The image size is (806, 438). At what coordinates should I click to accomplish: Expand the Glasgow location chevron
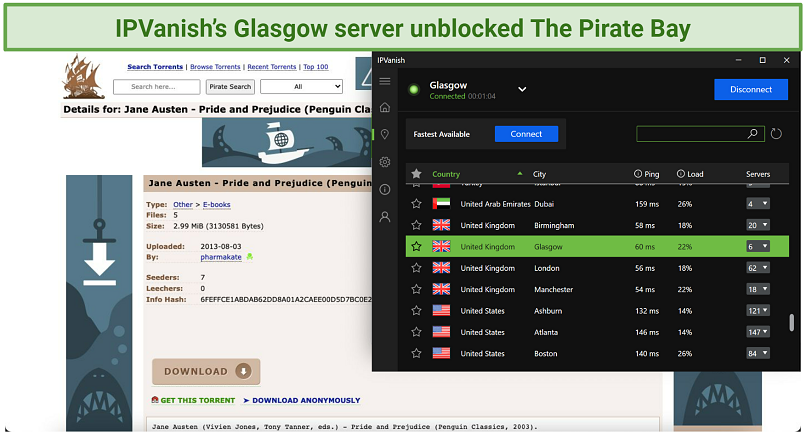(x=522, y=89)
